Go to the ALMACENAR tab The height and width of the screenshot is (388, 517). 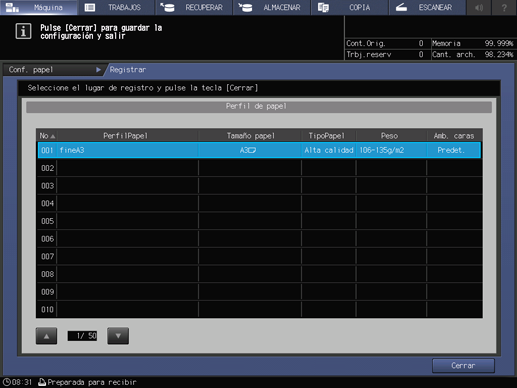point(272,7)
